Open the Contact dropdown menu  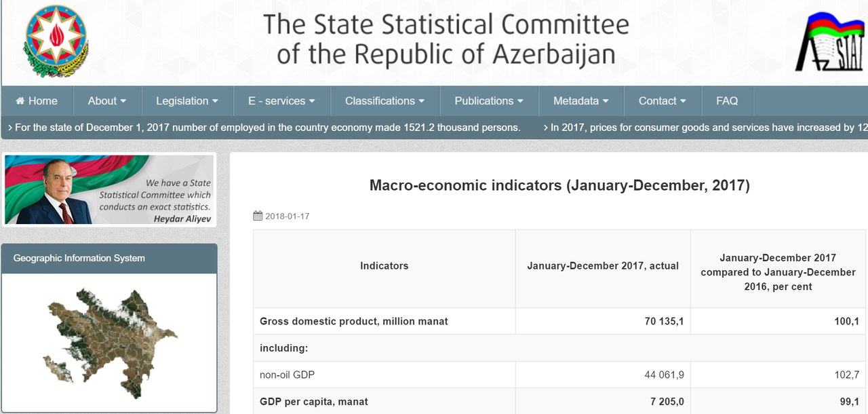[x=662, y=101]
